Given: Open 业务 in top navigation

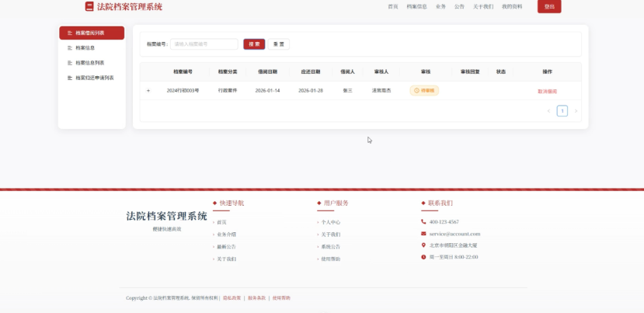Looking at the screenshot, I should pyautogui.click(x=440, y=6).
